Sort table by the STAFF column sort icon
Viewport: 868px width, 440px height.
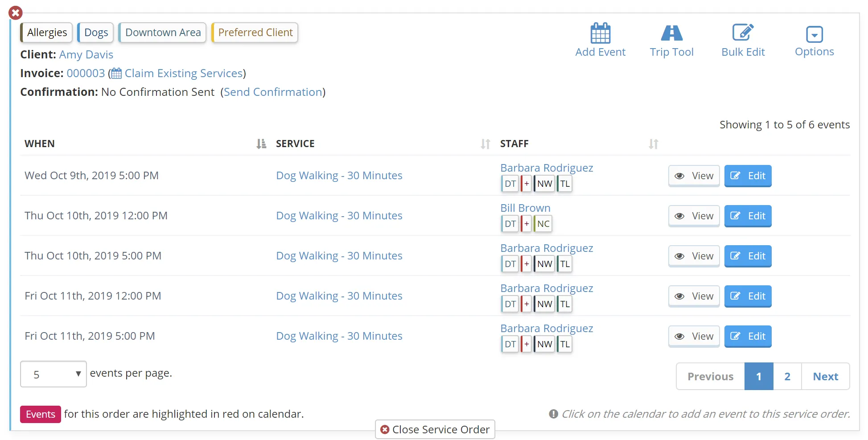click(654, 144)
